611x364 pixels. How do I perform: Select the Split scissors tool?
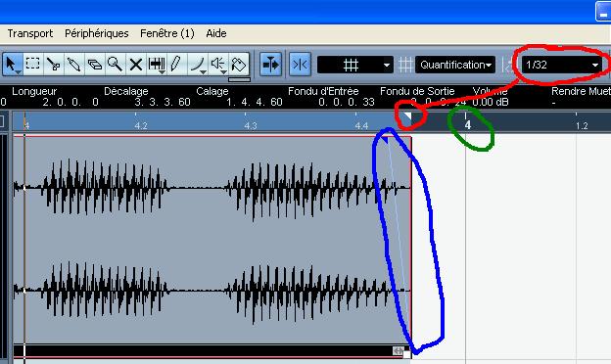pos(54,65)
